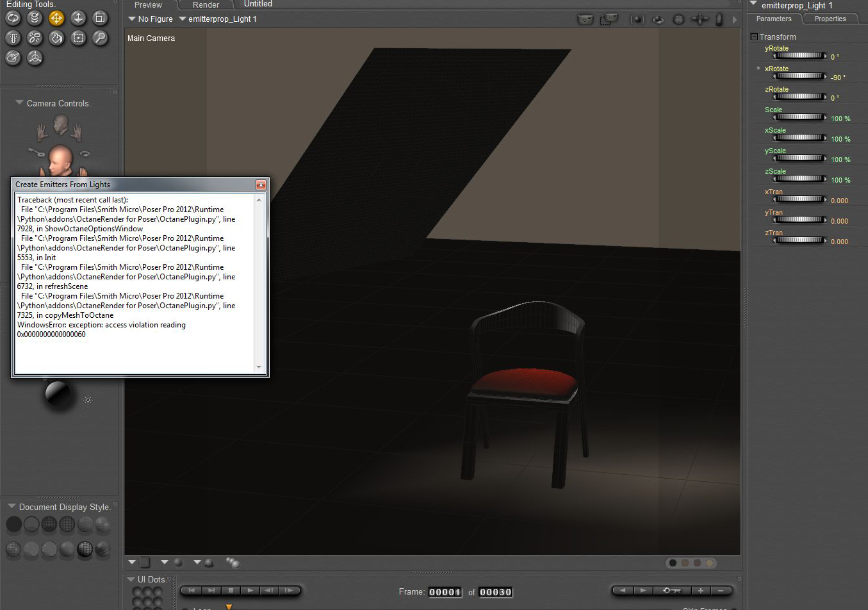Collapse the UI Dots panel
The image size is (868, 610).
[131, 579]
